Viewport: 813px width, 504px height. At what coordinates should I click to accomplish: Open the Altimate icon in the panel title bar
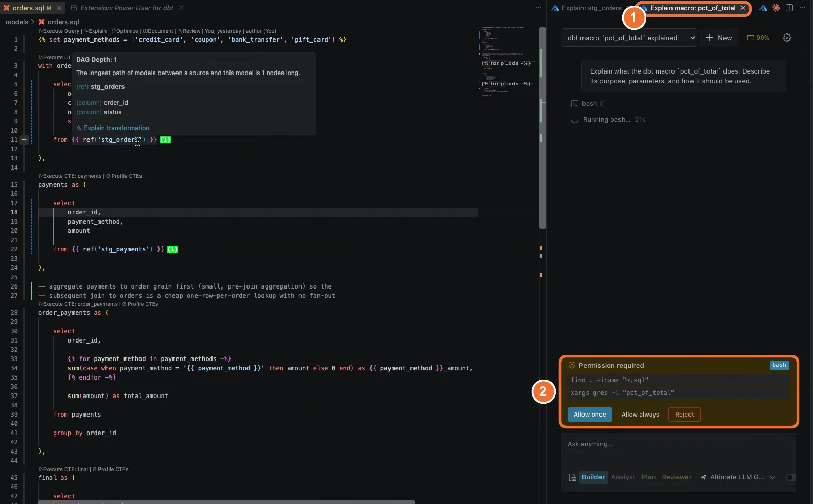[763, 8]
